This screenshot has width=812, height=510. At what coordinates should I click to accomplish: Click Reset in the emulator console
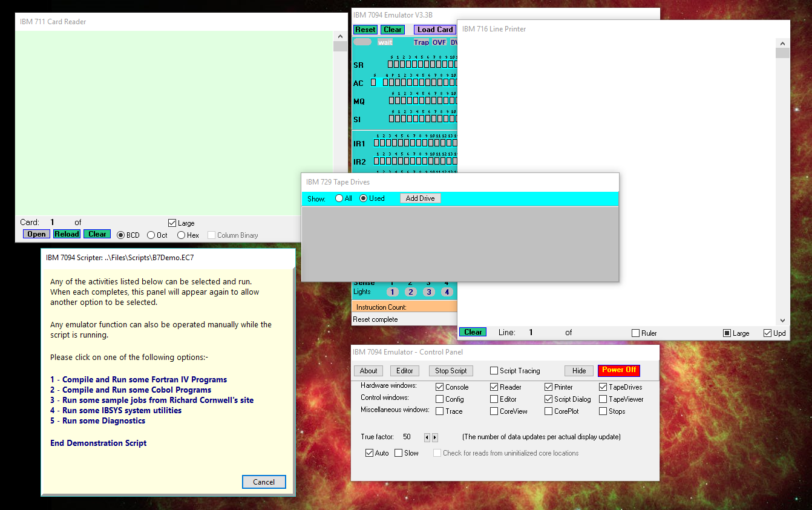365,30
